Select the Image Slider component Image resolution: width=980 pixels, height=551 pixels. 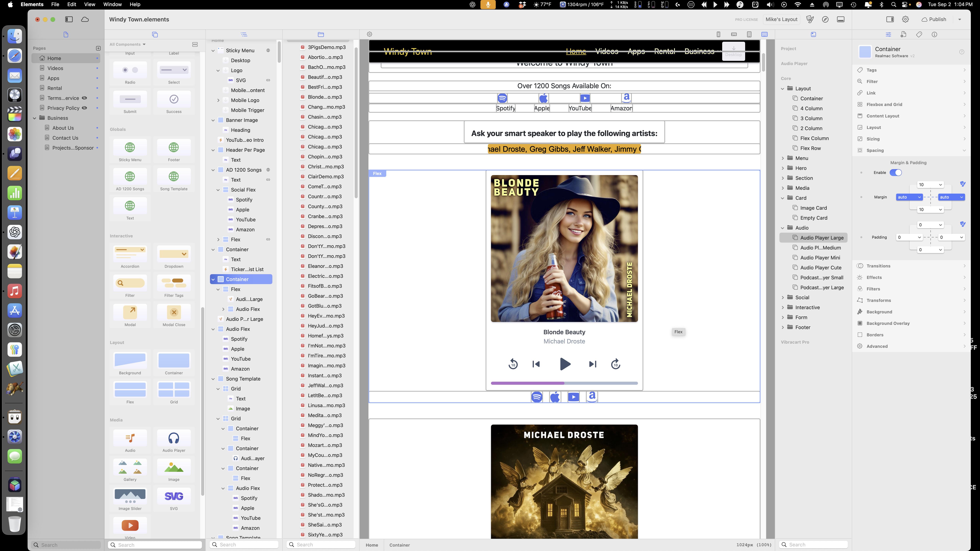pyautogui.click(x=130, y=496)
